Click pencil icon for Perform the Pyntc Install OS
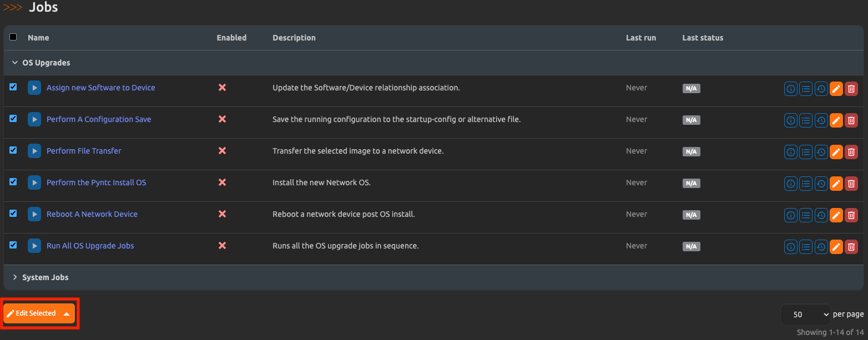This screenshot has height=340, width=868. pyautogui.click(x=836, y=184)
